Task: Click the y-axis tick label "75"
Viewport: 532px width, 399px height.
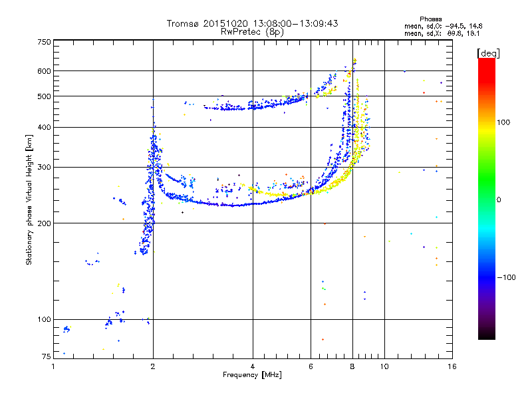Action: (46, 356)
